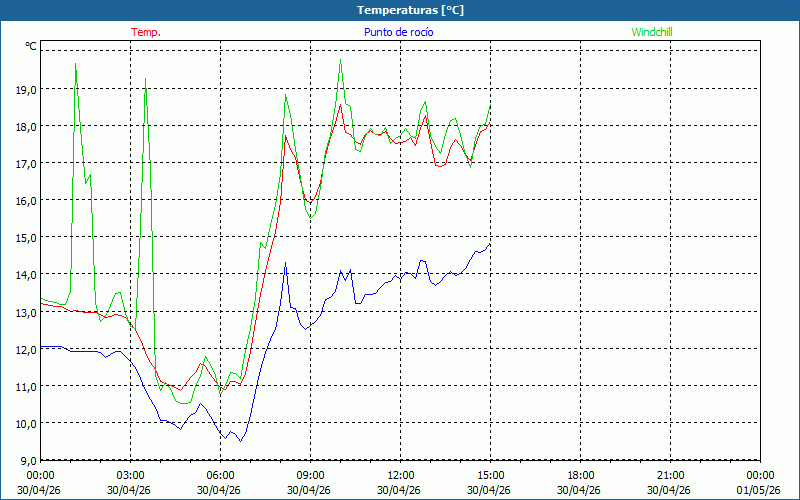800x500 pixels.
Task: Click the red Temp. legend label
Action: [146, 32]
